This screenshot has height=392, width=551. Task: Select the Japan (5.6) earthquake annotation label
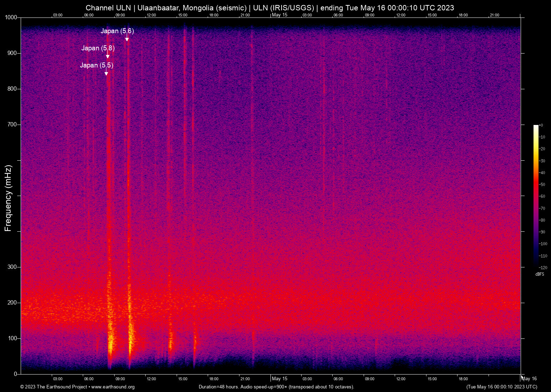117,31
